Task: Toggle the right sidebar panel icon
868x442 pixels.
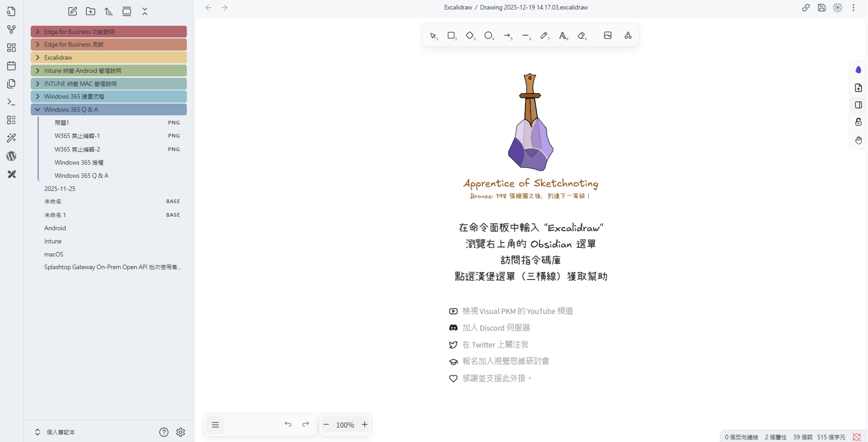Action: 858,105
